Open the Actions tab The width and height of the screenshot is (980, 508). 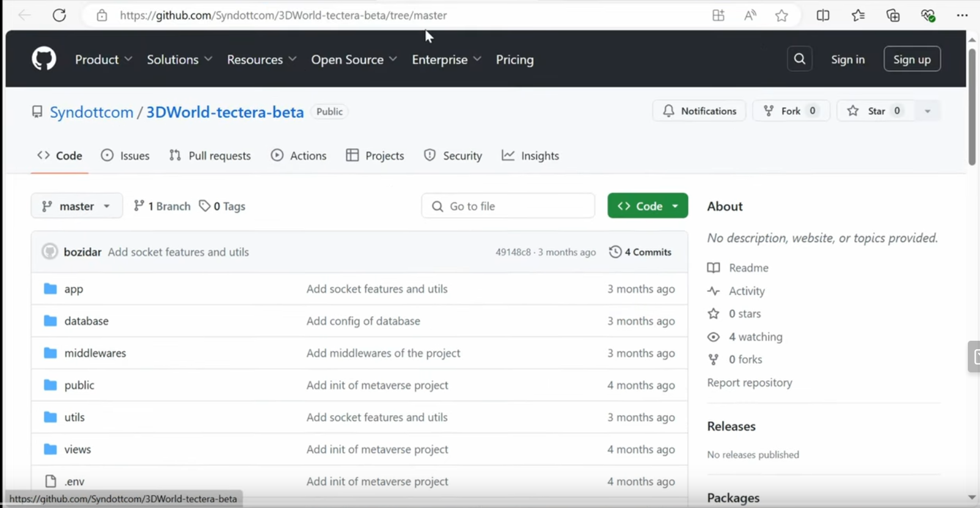(299, 156)
